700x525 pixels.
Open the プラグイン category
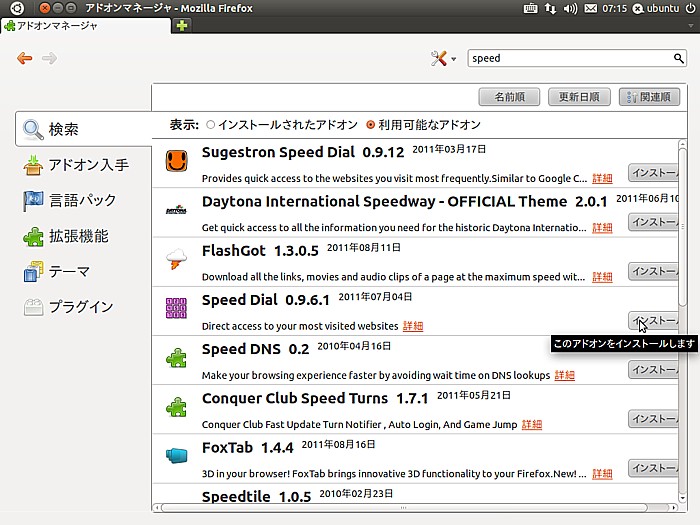68,307
